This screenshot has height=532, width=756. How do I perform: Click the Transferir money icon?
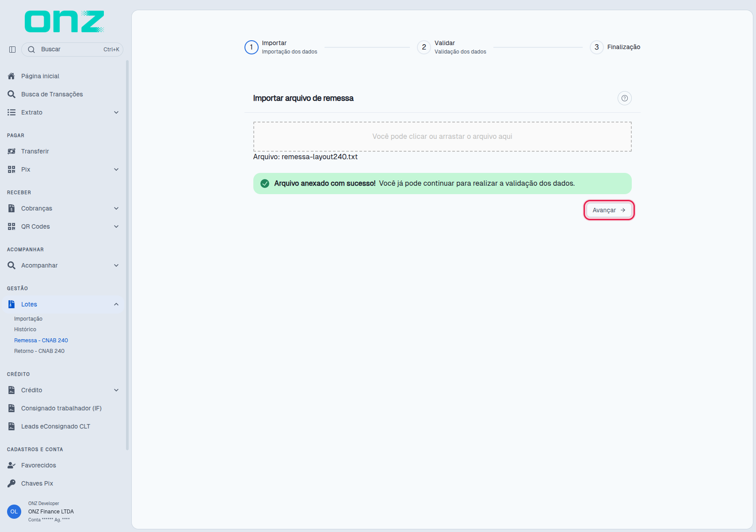click(11, 151)
